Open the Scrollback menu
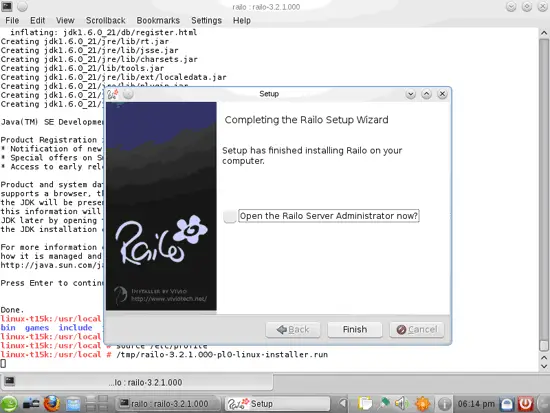Image resolution: width=550 pixels, height=413 pixels. [106, 20]
